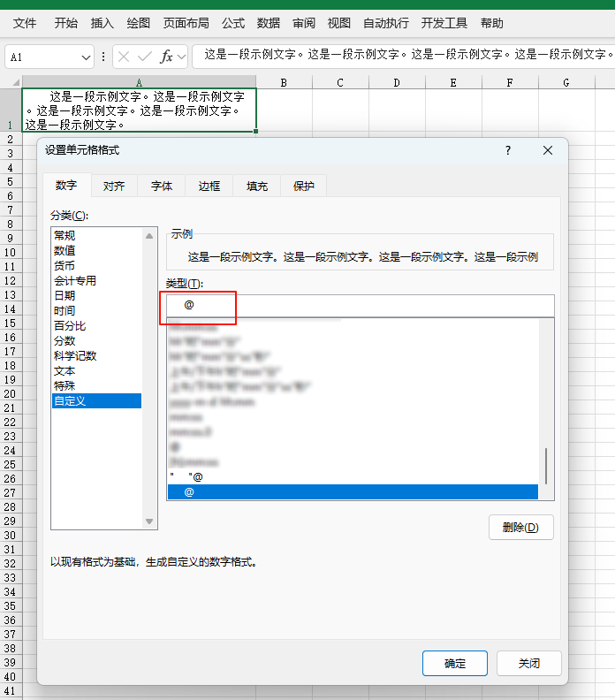Click the insert function fx icon
This screenshot has width=615, height=700.
[166, 57]
